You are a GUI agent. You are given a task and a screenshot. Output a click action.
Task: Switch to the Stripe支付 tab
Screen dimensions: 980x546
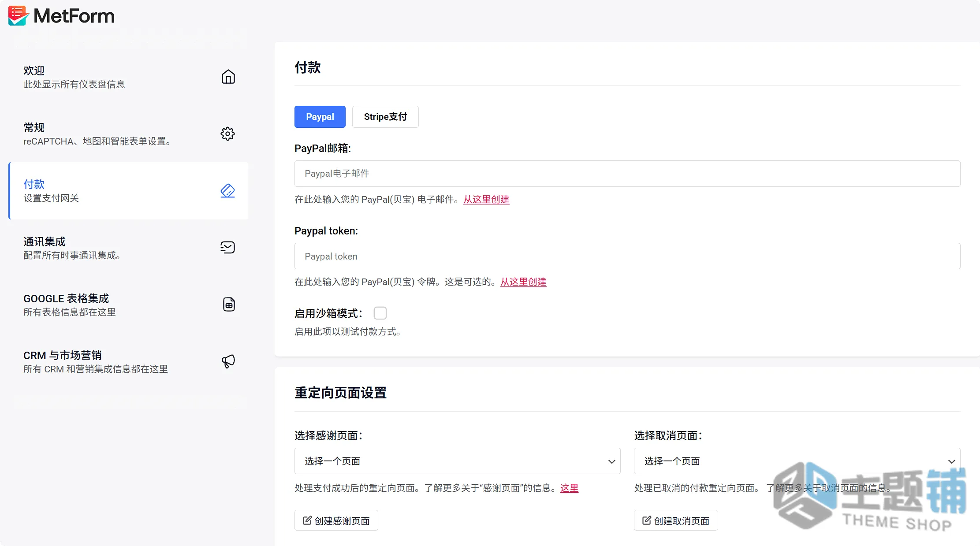click(x=385, y=117)
